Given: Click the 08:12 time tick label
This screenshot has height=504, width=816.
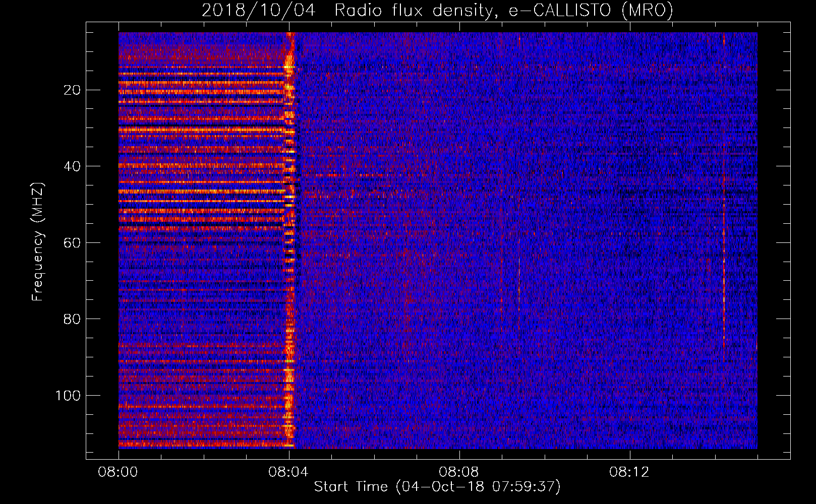Looking at the screenshot, I should (x=629, y=472).
